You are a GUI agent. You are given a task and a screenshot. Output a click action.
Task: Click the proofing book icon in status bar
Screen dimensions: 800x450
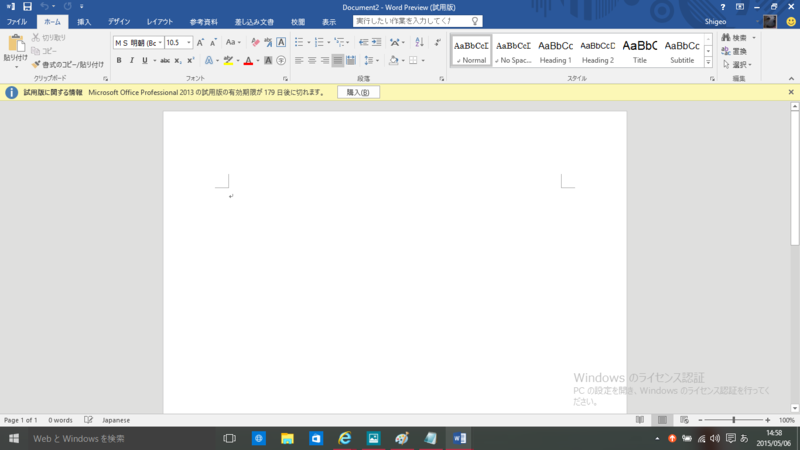[88, 420]
